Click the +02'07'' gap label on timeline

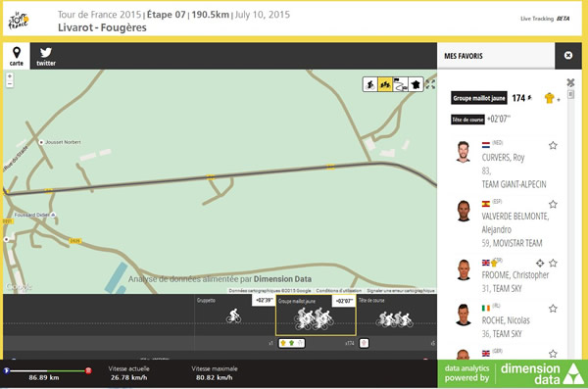click(344, 301)
